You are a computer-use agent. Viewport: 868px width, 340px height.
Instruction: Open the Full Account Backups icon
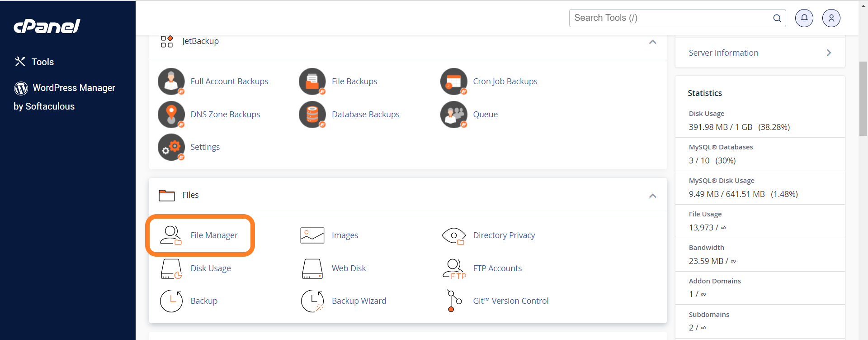click(x=171, y=81)
